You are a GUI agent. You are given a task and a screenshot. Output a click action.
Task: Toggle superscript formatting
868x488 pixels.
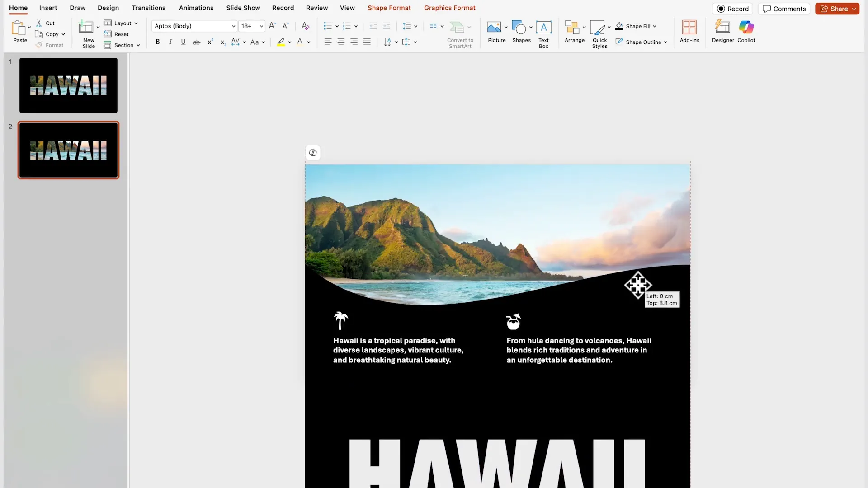tap(210, 42)
